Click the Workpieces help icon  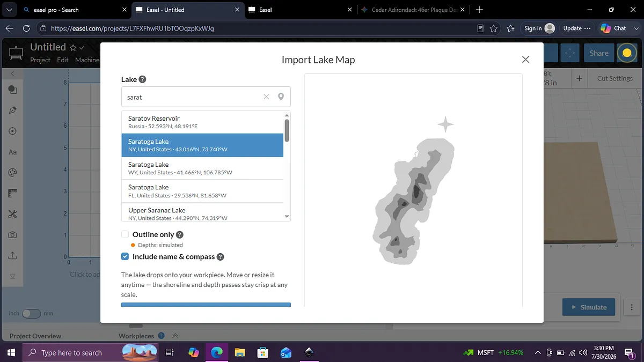160,336
